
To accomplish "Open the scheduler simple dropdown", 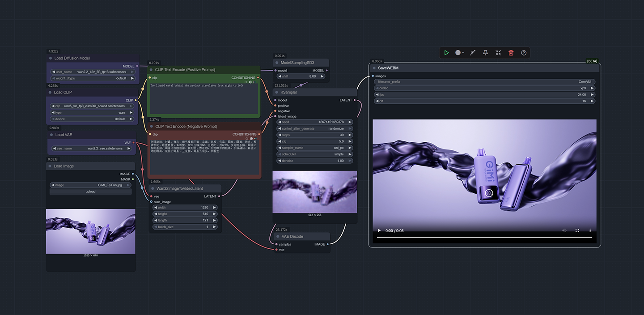I will pos(315,154).
